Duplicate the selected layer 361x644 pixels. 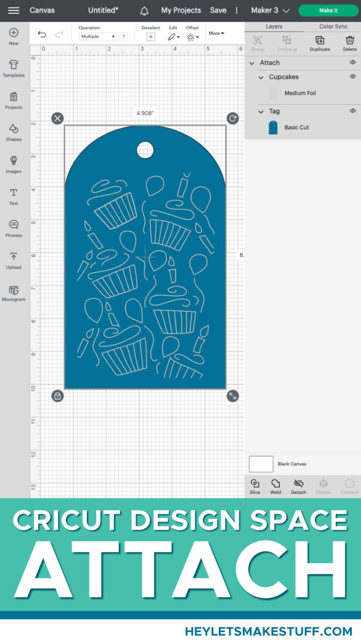320,43
